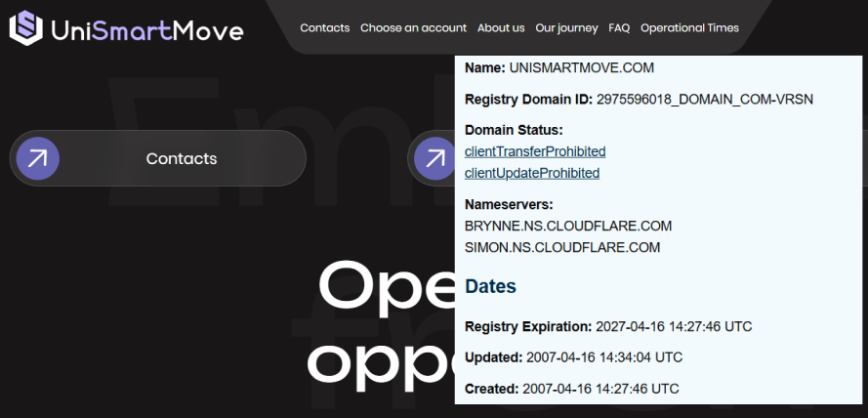
Task: Click the Created date line
Action: coord(571,389)
